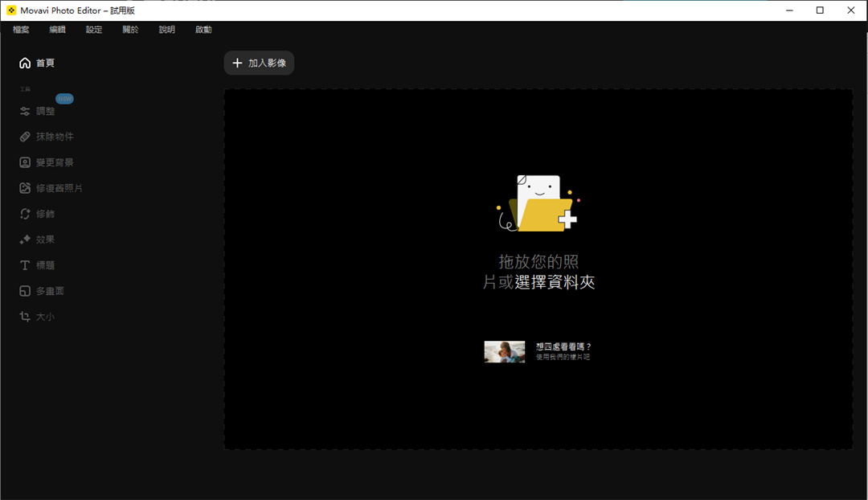Viewport: 868px width, 500px height.
Task: Open the 說明 menu
Action: point(166,30)
